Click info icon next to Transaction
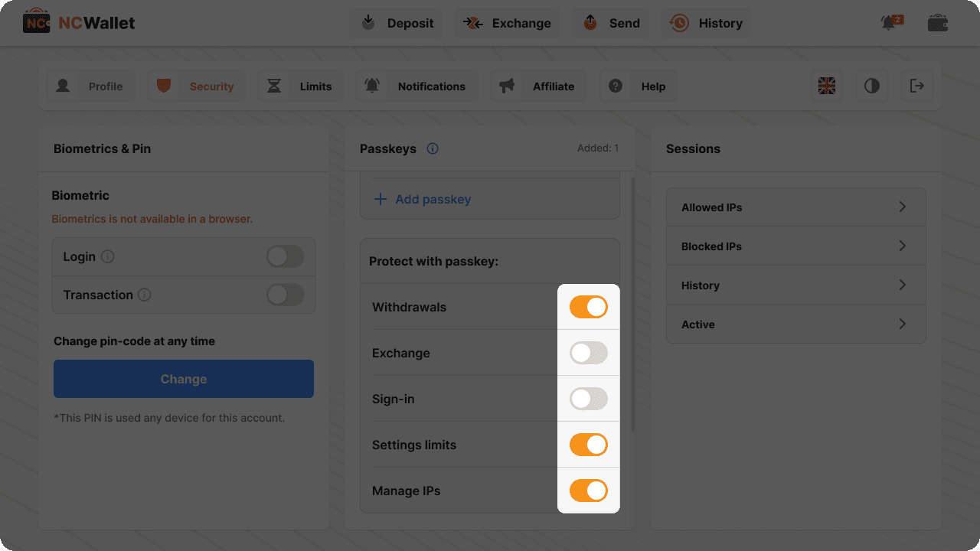 click(145, 295)
